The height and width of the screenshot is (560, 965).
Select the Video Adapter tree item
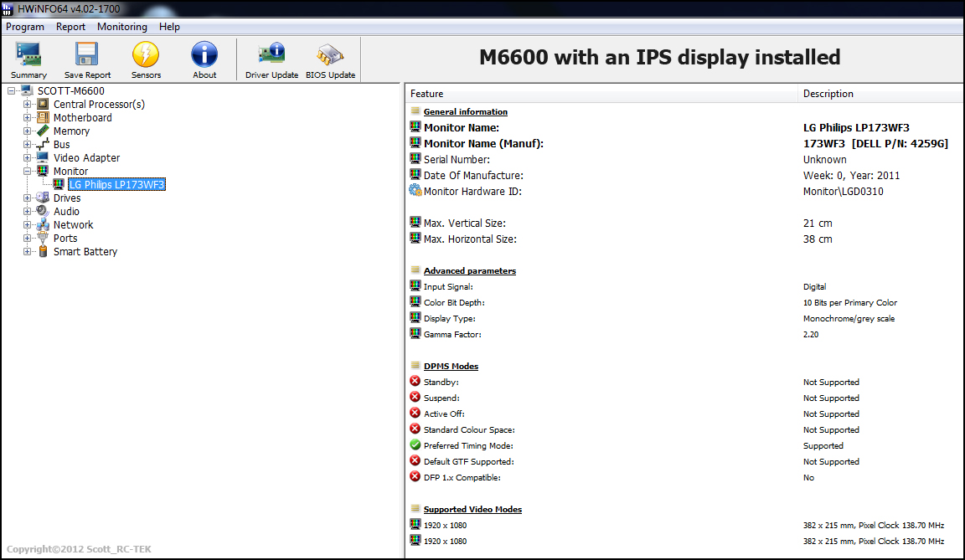coord(87,158)
